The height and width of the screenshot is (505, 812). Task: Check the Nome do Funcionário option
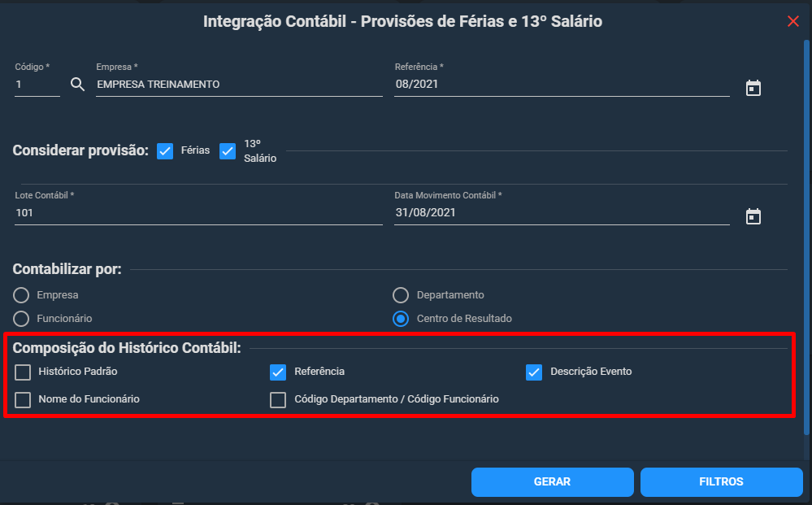[x=23, y=399]
